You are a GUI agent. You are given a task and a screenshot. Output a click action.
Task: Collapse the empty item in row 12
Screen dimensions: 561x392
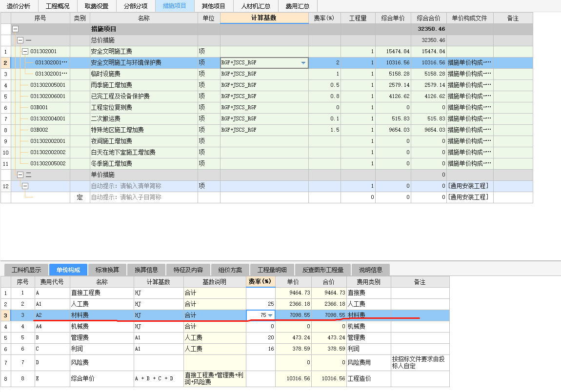pos(25,186)
